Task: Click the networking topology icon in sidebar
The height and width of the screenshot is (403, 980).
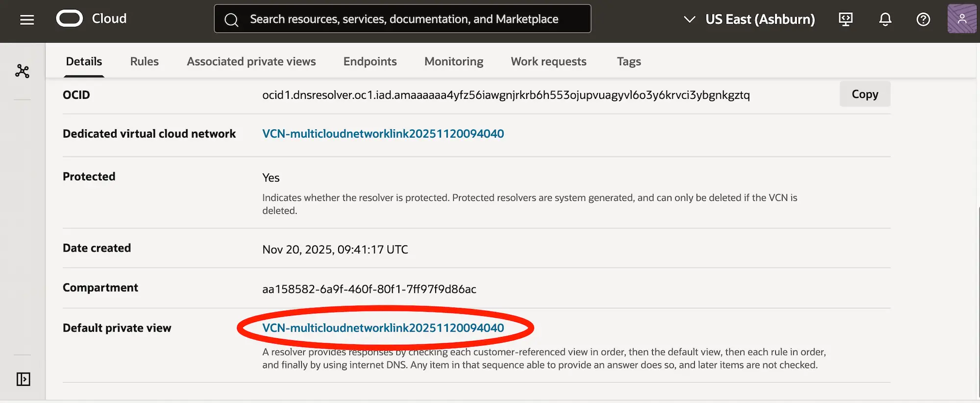Action: 22,71
